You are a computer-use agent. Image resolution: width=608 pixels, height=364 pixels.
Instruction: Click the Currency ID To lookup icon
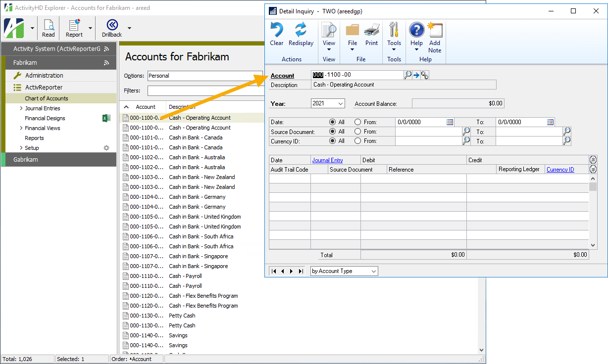(x=567, y=141)
